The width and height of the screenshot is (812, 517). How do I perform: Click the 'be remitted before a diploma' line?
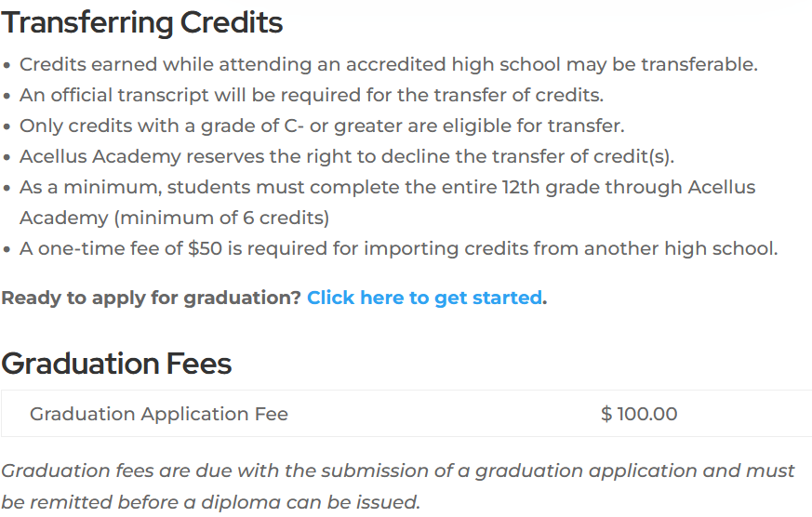(x=210, y=502)
